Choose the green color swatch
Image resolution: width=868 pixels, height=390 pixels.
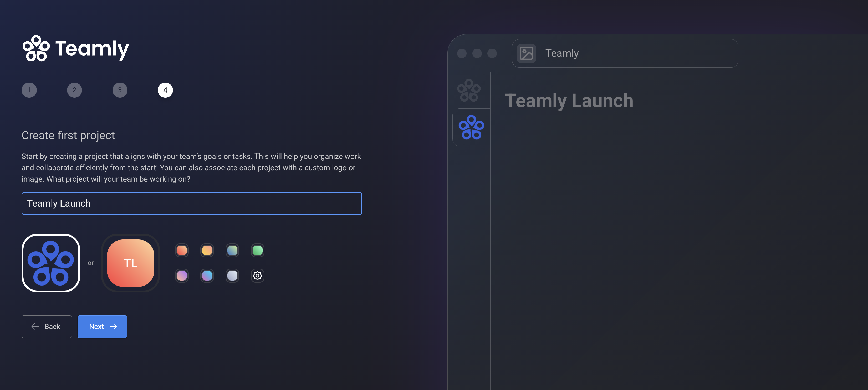pyautogui.click(x=257, y=250)
